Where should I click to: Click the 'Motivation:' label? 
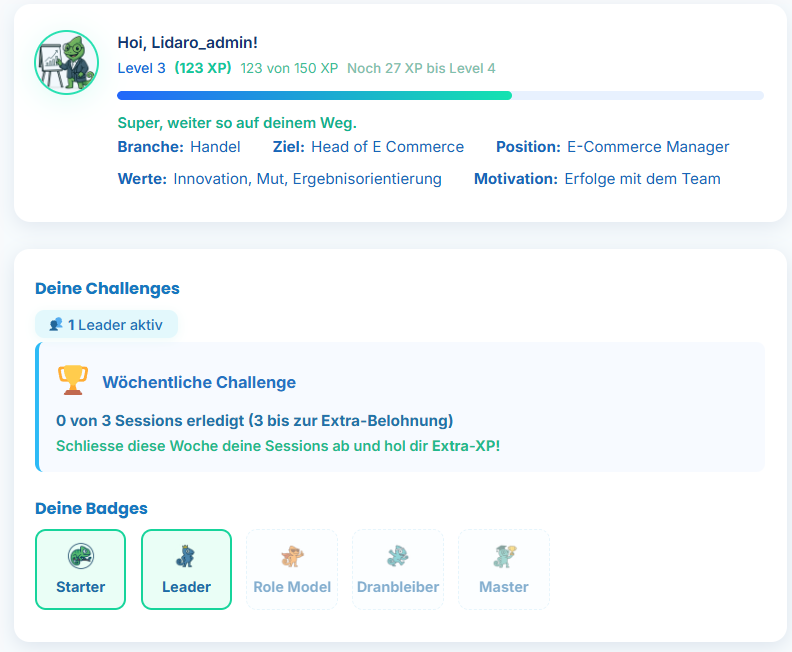click(x=516, y=179)
